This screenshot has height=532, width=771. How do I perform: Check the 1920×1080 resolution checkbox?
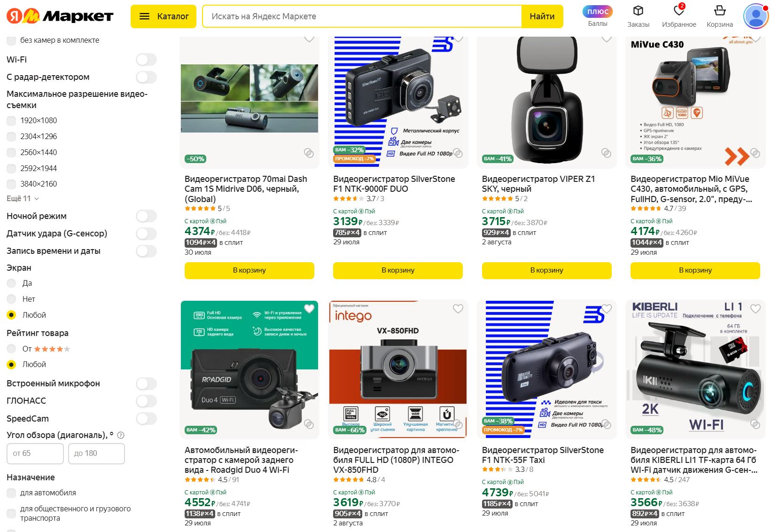(x=12, y=121)
